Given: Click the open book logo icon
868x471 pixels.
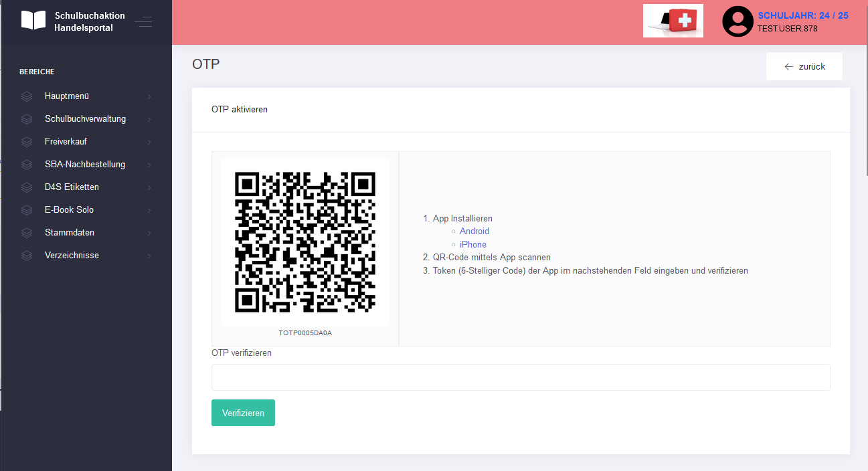Looking at the screenshot, I should [33, 20].
